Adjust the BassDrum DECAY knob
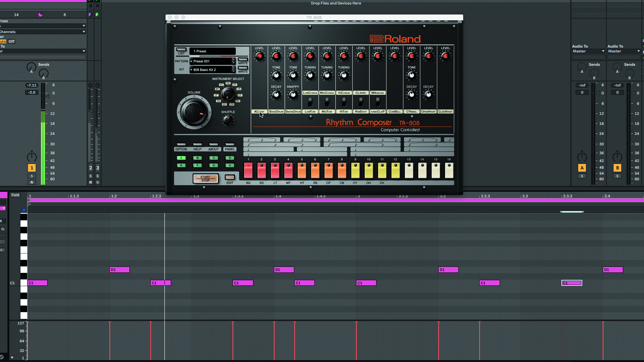 coord(276,95)
